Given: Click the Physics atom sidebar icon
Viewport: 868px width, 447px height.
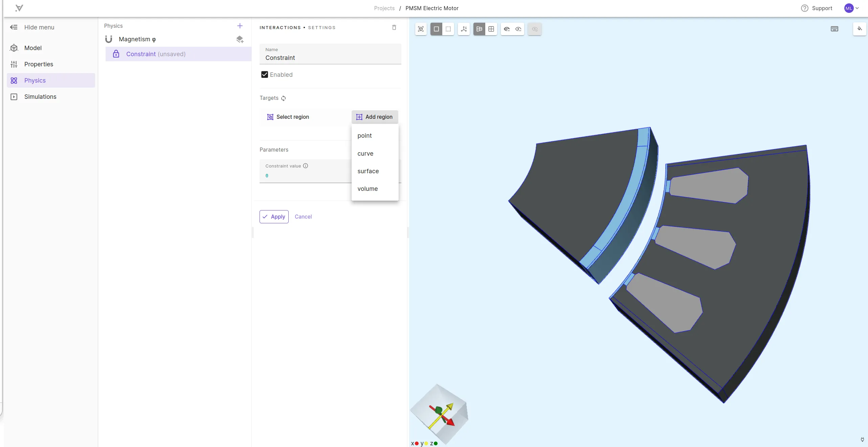Looking at the screenshot, I should [14, 80].
